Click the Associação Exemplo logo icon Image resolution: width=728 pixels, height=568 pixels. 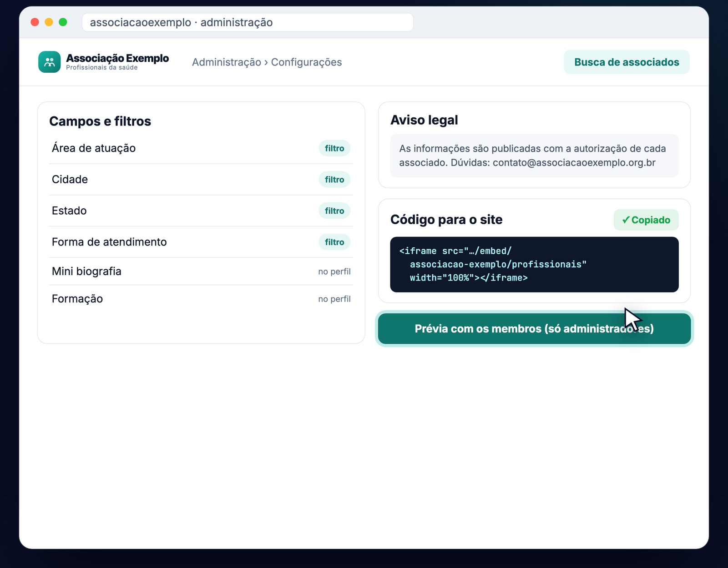tap(49, 62)
